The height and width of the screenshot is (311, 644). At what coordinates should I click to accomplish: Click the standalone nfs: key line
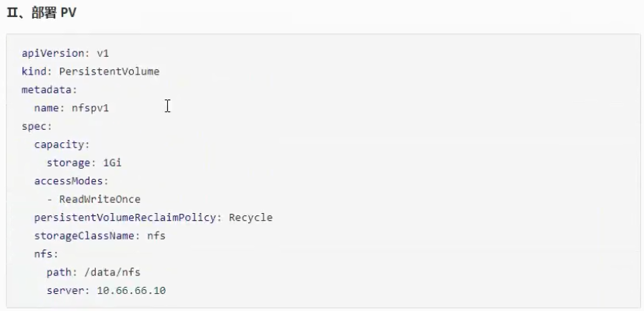(47, 254)
